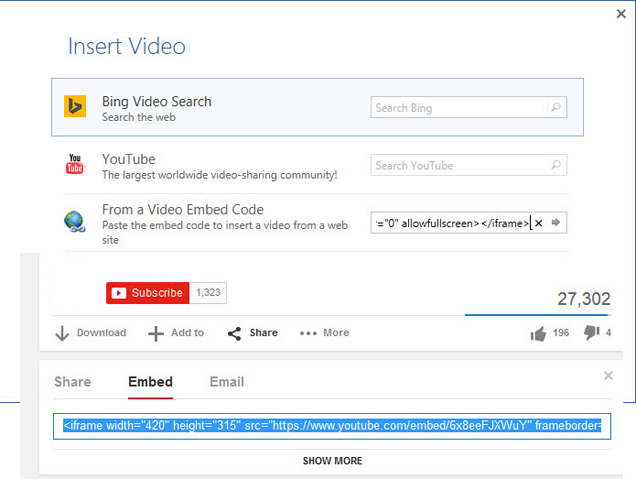Viewport: 636px width, 479px height.
Task: Click the Bing Video Search logo icon
Action: coord(75,107)
